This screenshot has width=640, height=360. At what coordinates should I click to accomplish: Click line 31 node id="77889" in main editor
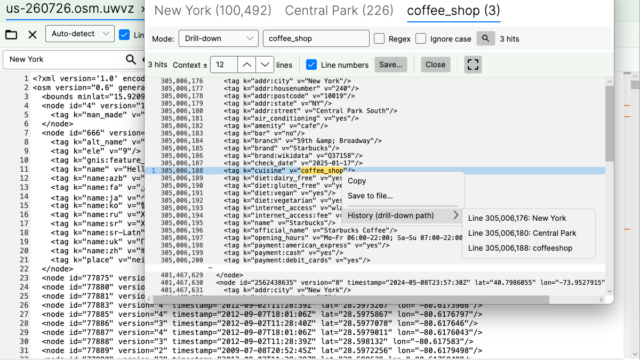click(x=262, y=350)
